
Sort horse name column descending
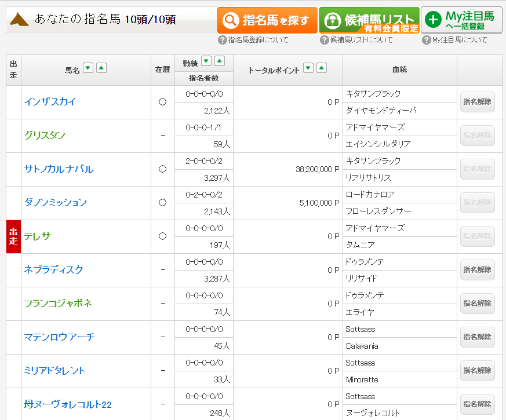88,68
